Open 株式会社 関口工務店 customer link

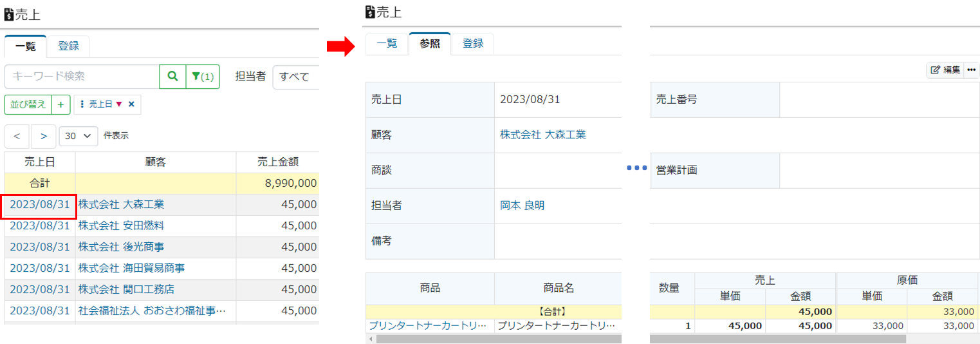pyautogui.click(x=126, y=289)
